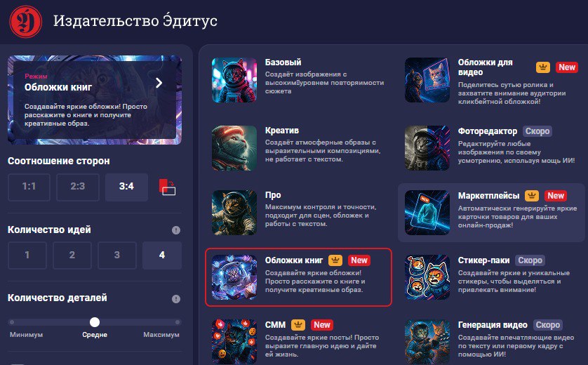Click crown icon beside Обложки книг
The width and height of the screenshot is (588, 365).
pos(335,260)
